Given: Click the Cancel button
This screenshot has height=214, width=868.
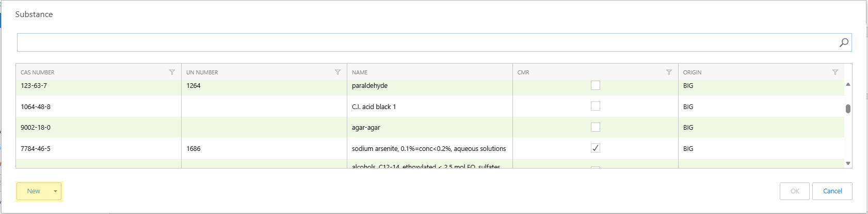Looking at the screenshot, I should coord(832,191).
